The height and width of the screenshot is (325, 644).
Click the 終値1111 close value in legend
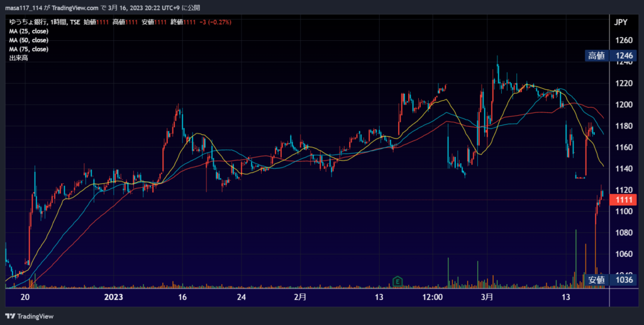coord(183,22)
